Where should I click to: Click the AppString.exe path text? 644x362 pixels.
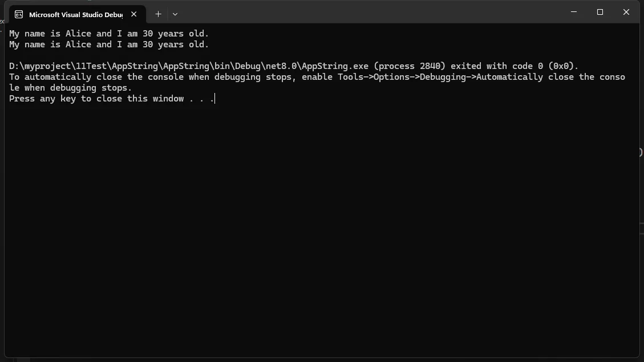click(x=189, y=66)
